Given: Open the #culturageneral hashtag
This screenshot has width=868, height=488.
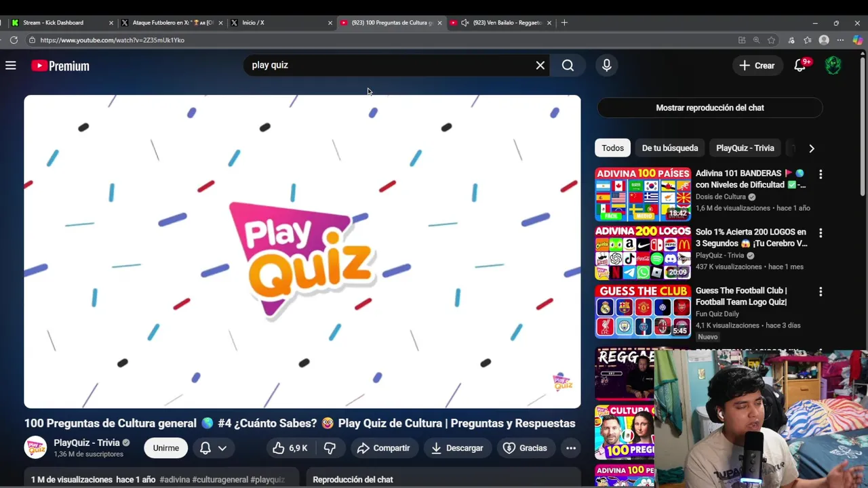Looking at the screenshot, I should click(220, 479).
